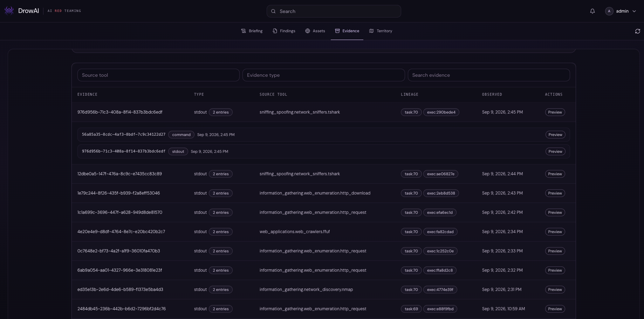Click the Assets globe icon

click(x=308, y=31)
